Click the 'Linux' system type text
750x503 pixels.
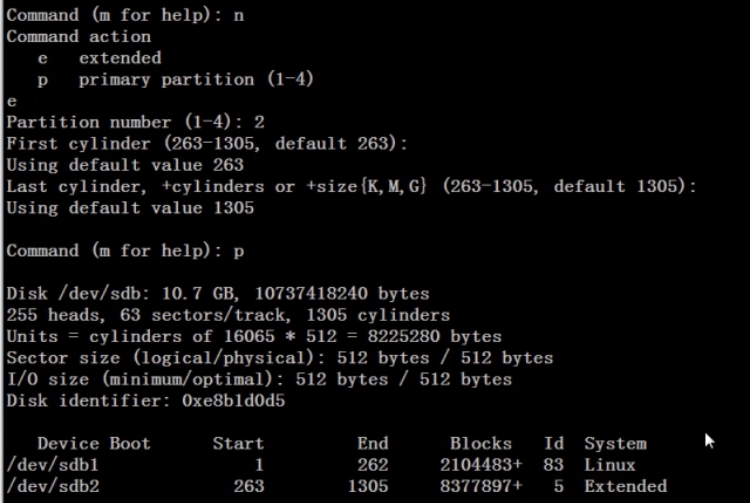[610, 465]
